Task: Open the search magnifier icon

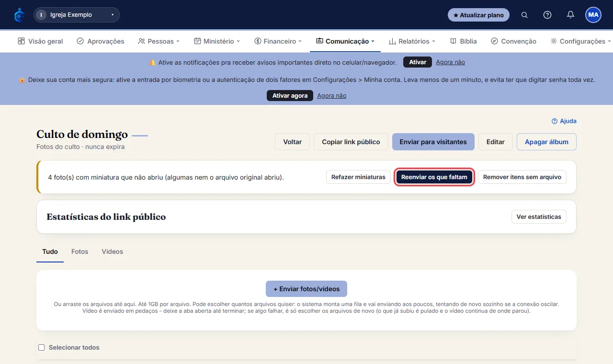Action: pos(524,15)
